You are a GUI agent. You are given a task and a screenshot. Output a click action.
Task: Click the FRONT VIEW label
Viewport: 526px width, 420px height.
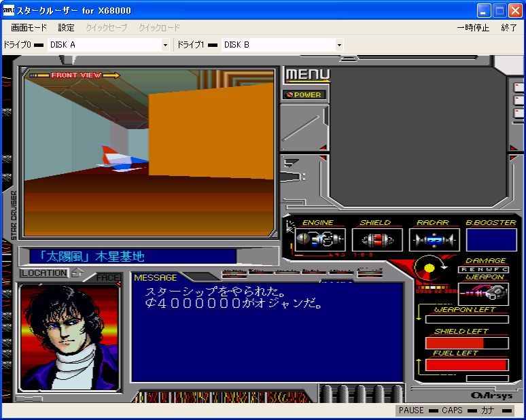(x=76, y=75)
